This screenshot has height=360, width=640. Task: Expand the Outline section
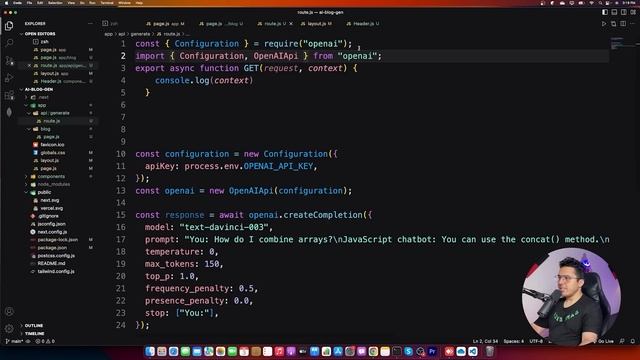[x=33, y=326]
